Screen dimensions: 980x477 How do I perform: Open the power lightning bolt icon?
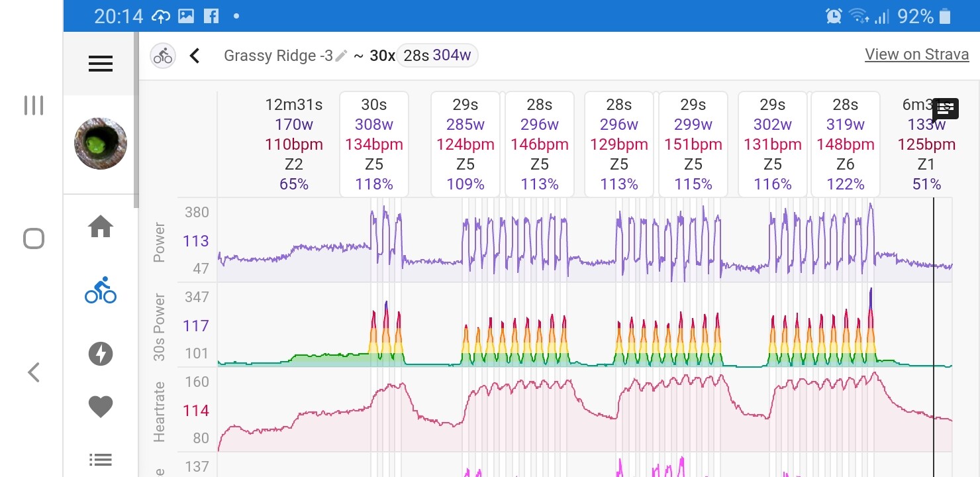101,354
